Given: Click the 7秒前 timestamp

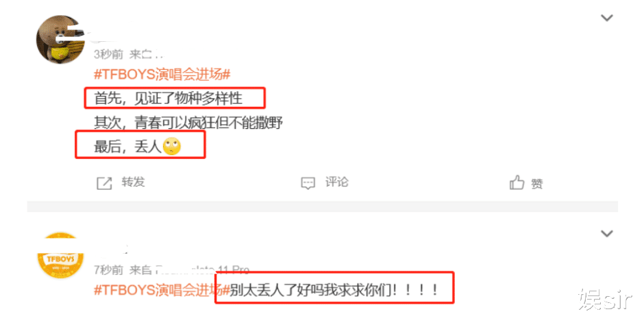Looking at the screenshot, I should (x=108, y=269).
